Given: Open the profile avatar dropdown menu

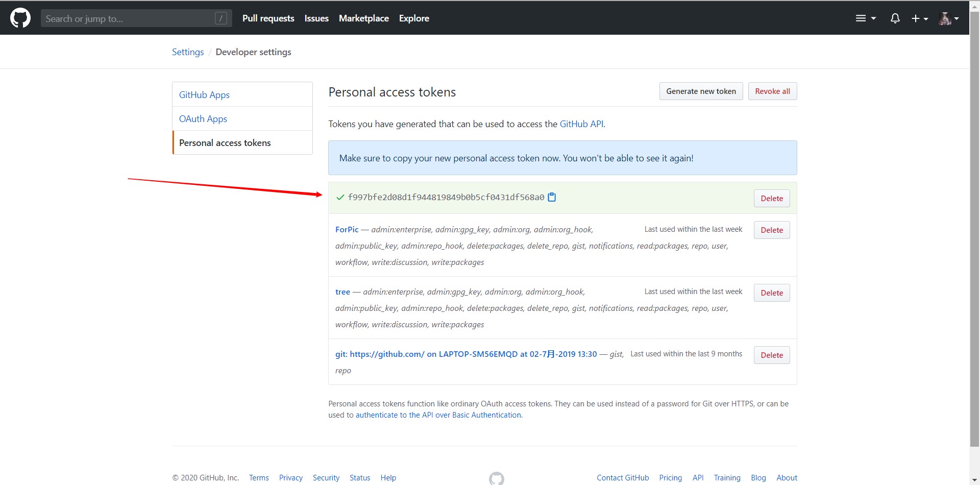Looking at the screenshot, I should point(949,18).
